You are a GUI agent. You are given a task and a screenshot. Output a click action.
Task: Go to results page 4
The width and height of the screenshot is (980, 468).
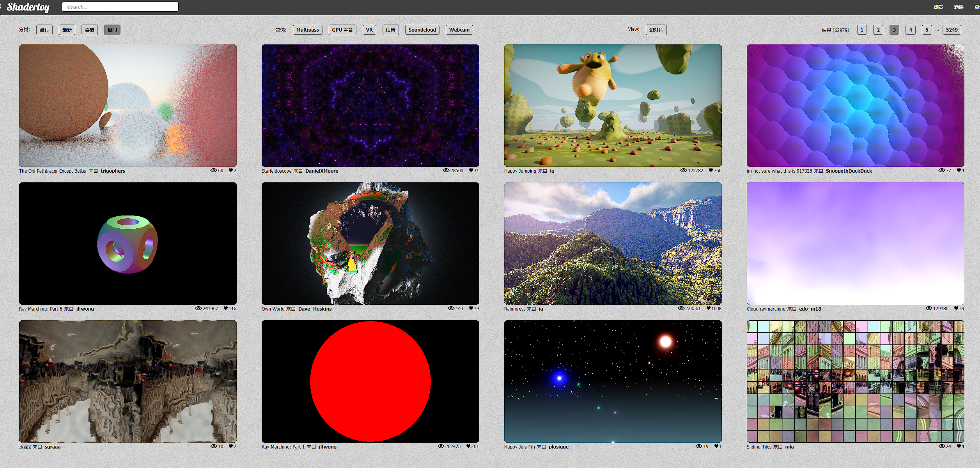click(910, 30)
